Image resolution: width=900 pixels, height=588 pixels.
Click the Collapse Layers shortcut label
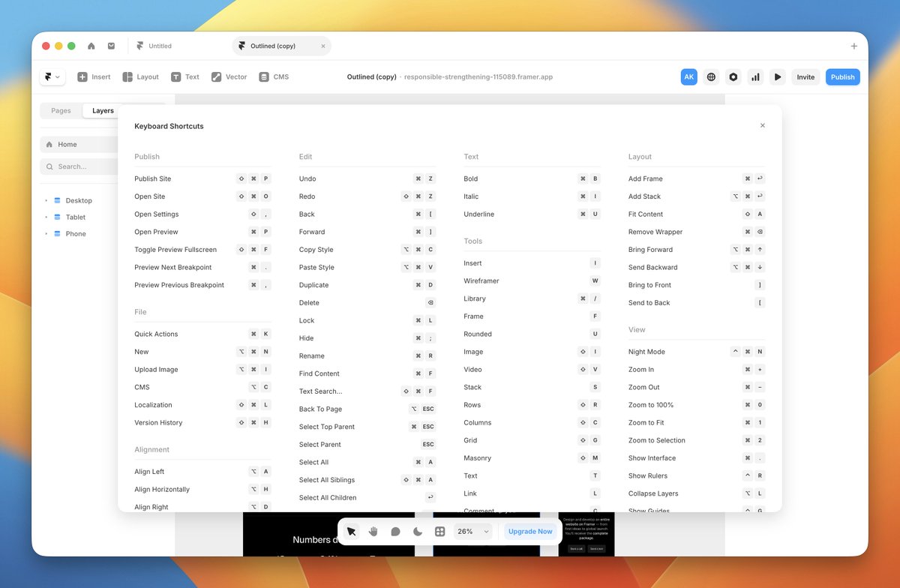[x=653, y=493]
